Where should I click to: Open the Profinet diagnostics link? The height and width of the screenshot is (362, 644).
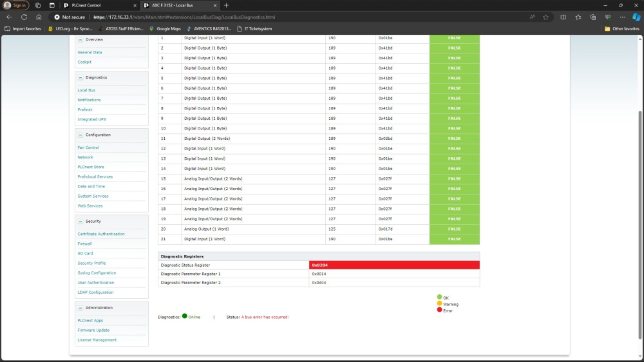click(85, 110)
